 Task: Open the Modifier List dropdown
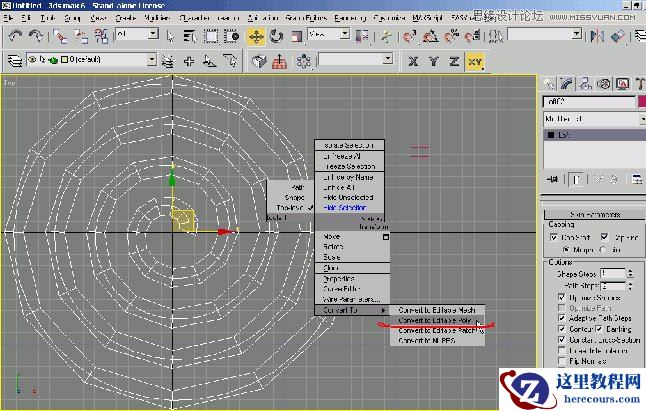point(591,118)
